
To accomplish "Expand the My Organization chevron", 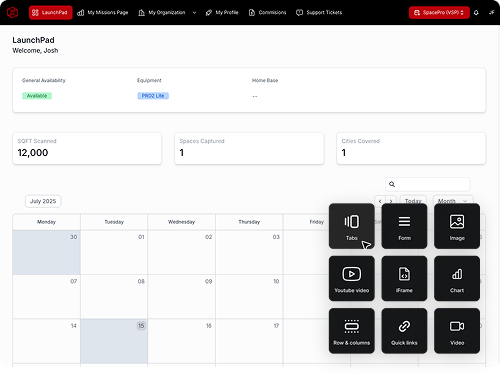I will point(194,13).
